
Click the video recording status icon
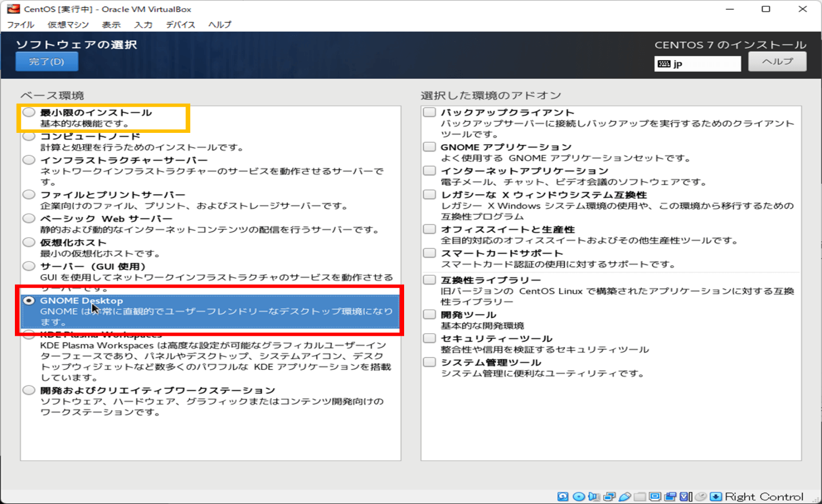click(x=670, y=497)
